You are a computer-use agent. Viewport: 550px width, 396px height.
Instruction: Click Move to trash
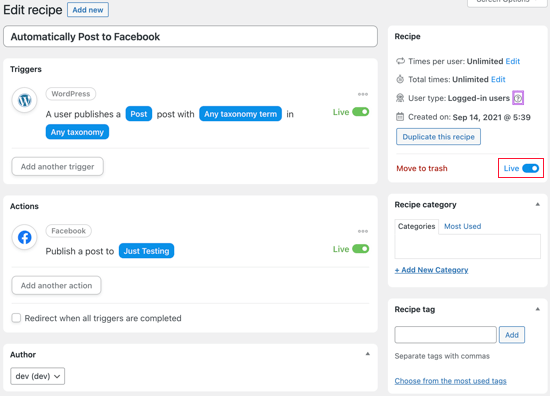coord(422,168)
